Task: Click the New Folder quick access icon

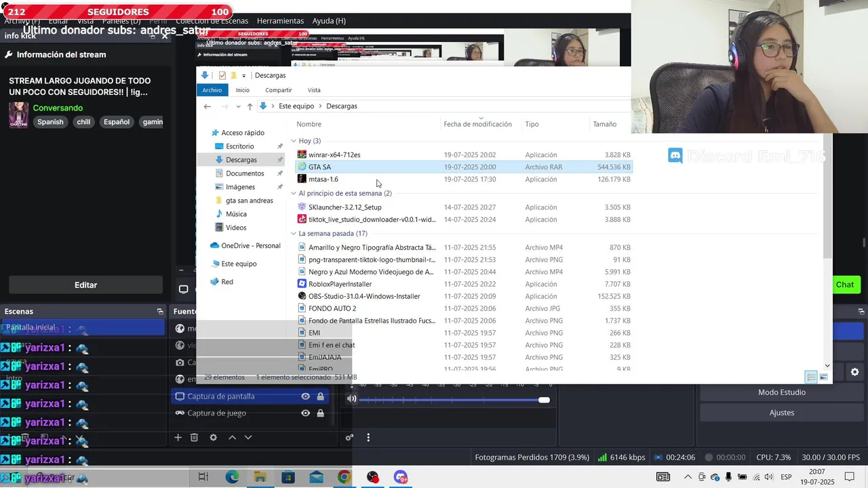Action: [233, 75]
